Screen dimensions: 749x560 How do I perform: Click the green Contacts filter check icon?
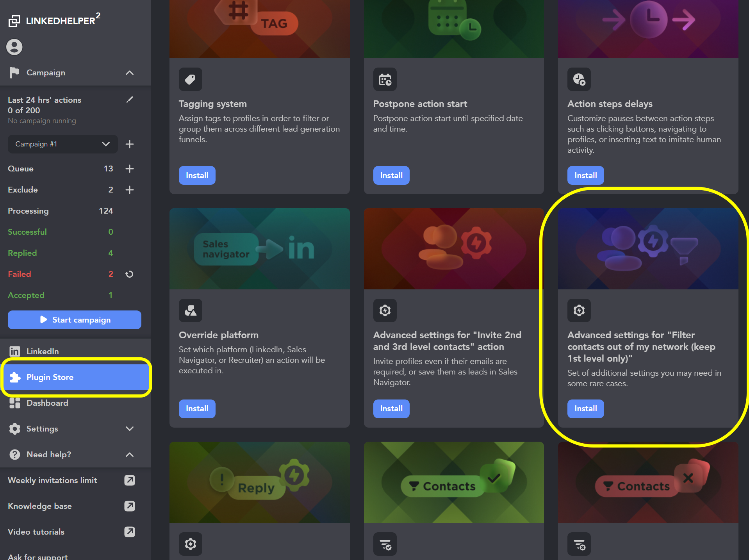(x=385, y=544)
